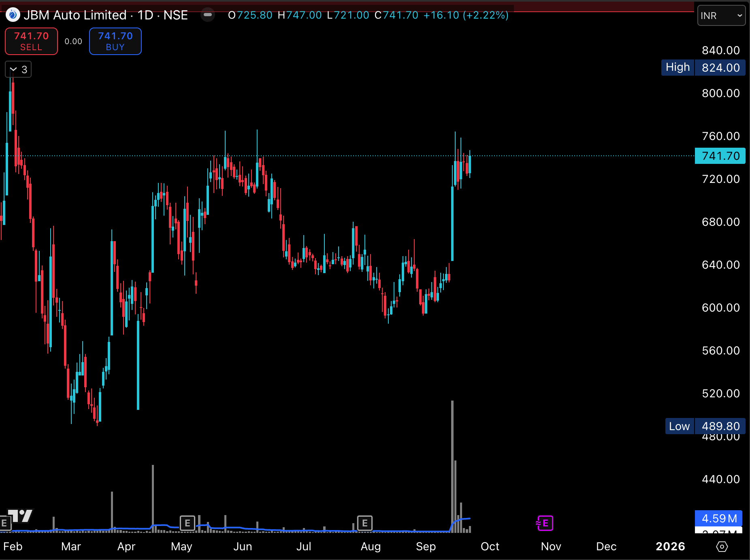Open the earnings marker near August
This screenshot has height=560, width=750.
[365, 523]
